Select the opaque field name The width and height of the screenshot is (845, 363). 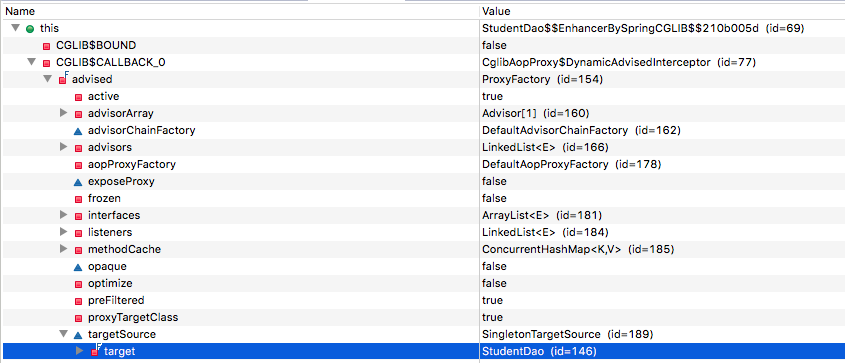pos(107,267)
